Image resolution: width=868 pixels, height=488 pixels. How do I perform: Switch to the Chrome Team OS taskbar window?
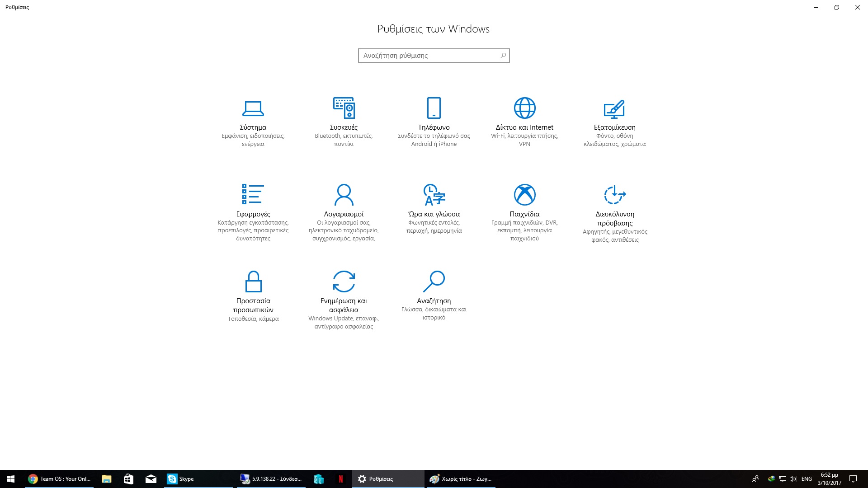[x=59, y=479]
